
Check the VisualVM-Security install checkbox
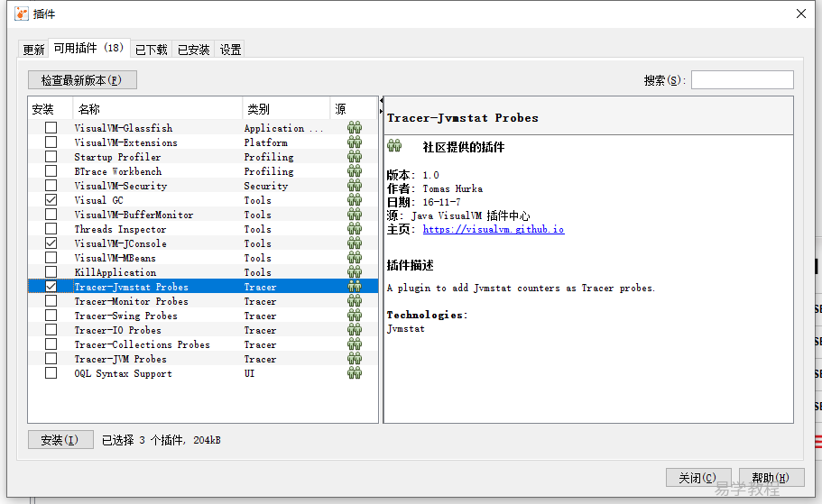coord(51,186)
